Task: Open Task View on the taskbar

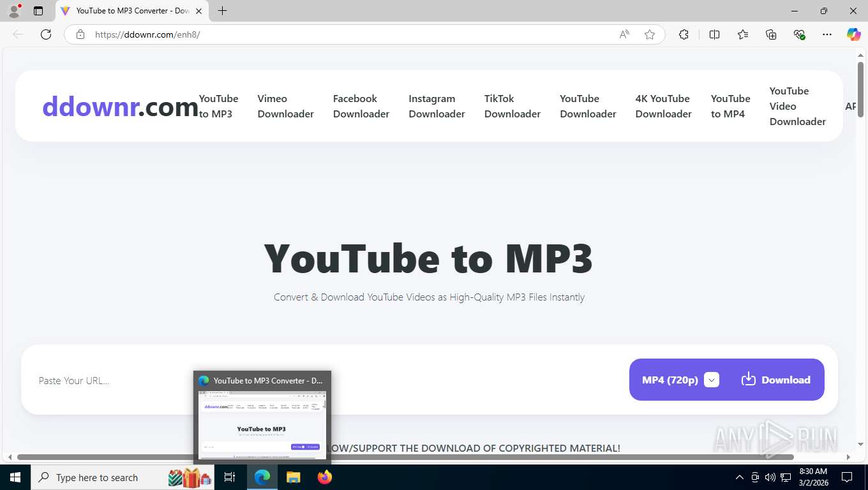Action: [230, 477]
